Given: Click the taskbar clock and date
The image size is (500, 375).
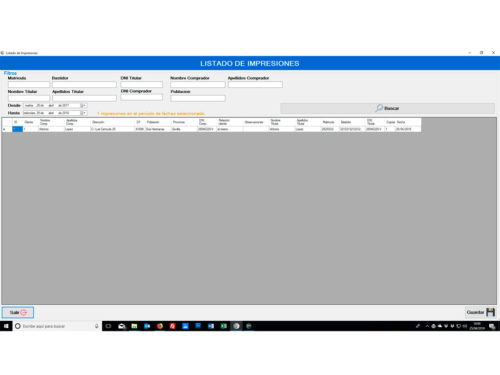Looking at the screenshot, I should (477, 326).
